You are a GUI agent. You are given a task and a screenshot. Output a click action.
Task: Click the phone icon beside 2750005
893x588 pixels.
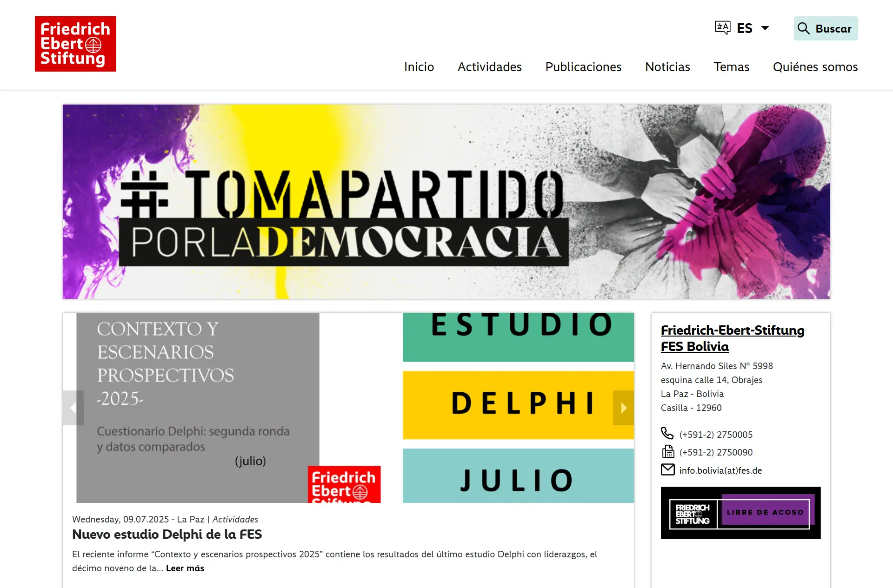(x=667, y=433)
